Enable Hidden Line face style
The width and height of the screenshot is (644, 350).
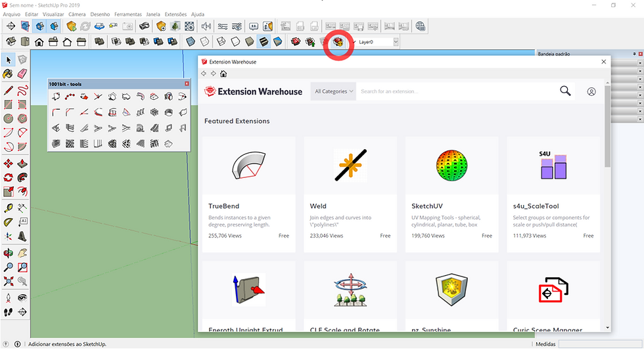pyautogui.click(x=235, y=41)
